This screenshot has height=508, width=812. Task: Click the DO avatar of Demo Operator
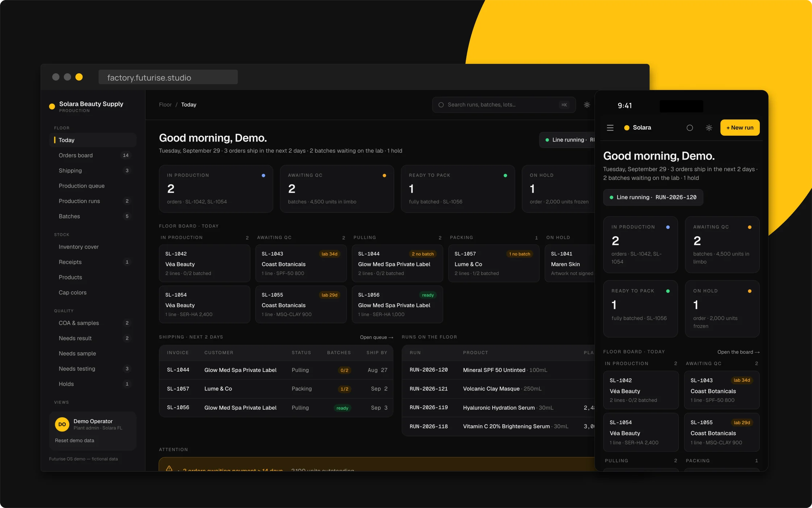[x=62, y=424]
